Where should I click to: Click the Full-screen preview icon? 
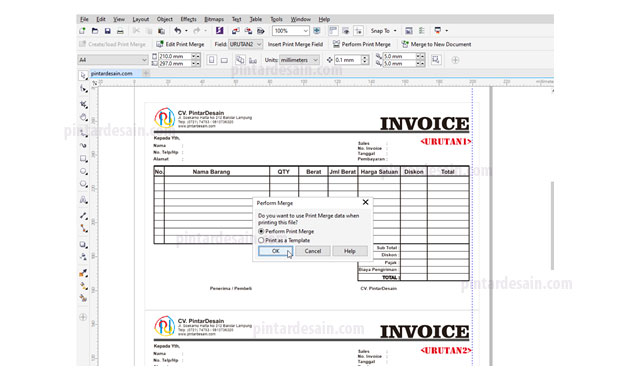tap(317, 31)
